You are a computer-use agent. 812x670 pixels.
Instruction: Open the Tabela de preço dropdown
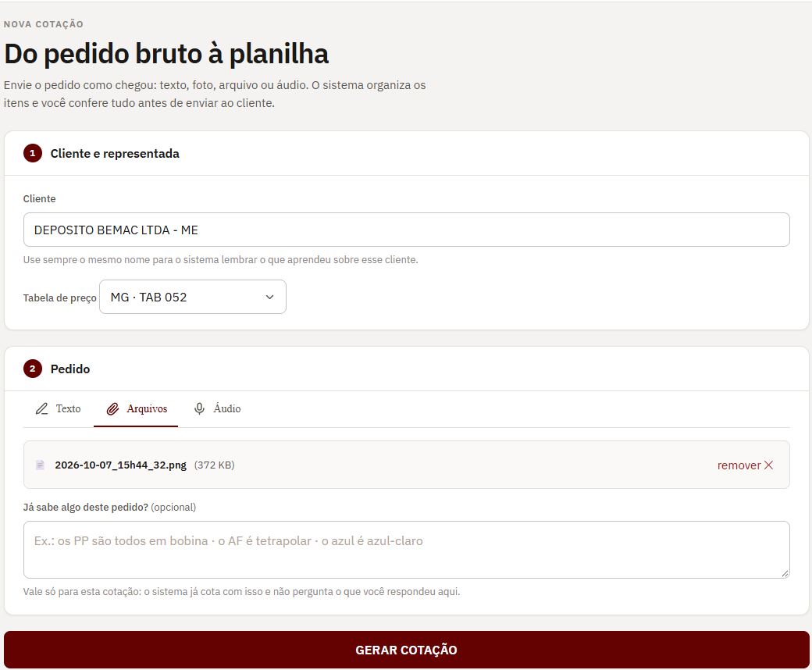193,297
